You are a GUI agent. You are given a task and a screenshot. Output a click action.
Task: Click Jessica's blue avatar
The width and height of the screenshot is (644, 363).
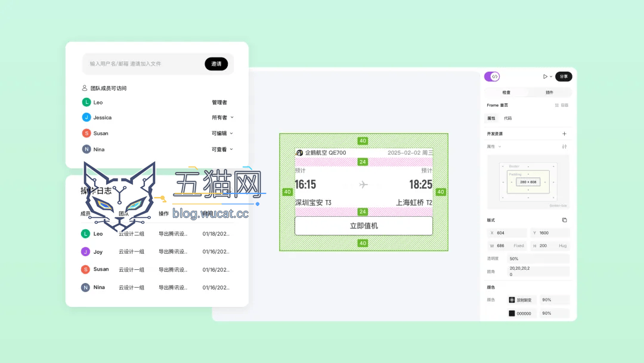click(86, 118)
